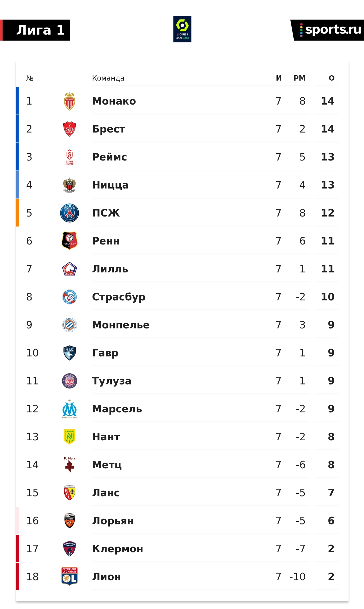The width and height of the screenshot is (364, 609).
Task: Click the Брест team name
Action: (x=109, y=129)
